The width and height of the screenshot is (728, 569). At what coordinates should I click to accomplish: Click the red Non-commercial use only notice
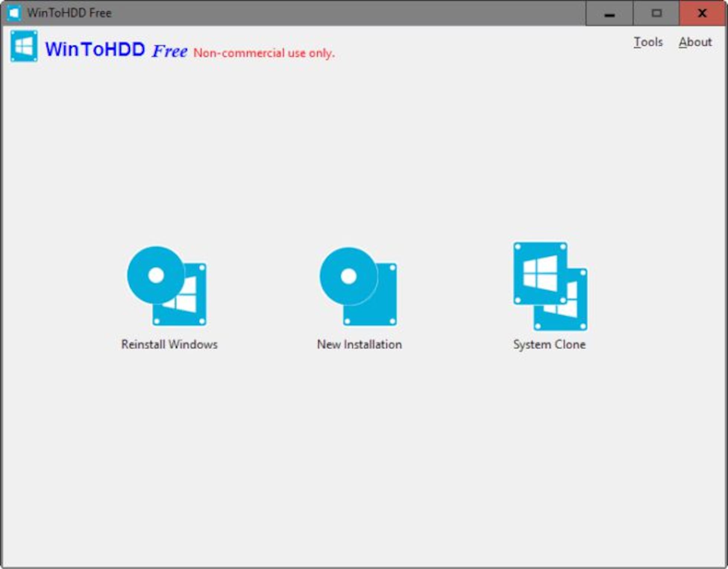264,53
